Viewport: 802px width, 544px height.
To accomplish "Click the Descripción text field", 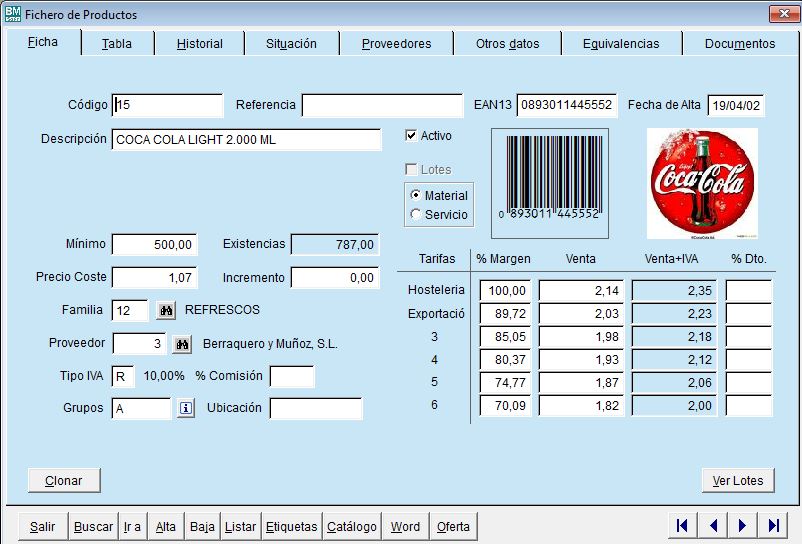I will click(x=246, y=140).
